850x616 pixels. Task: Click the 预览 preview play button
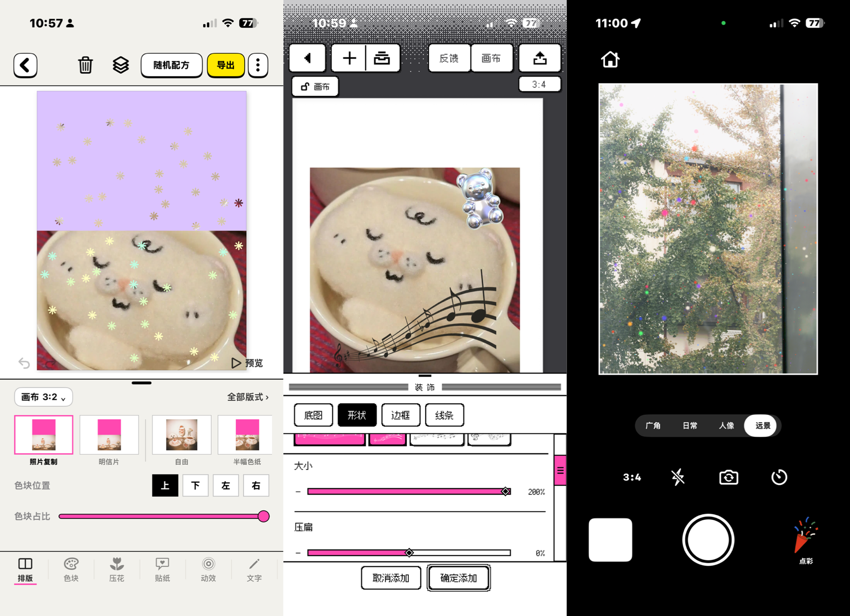point(247,363)
